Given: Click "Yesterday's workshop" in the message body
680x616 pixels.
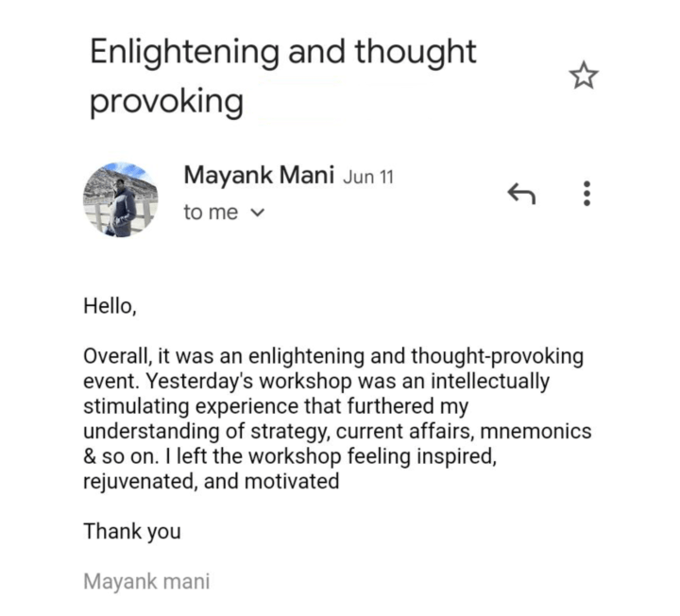Looking at the screenshot, I should point(248,382).
